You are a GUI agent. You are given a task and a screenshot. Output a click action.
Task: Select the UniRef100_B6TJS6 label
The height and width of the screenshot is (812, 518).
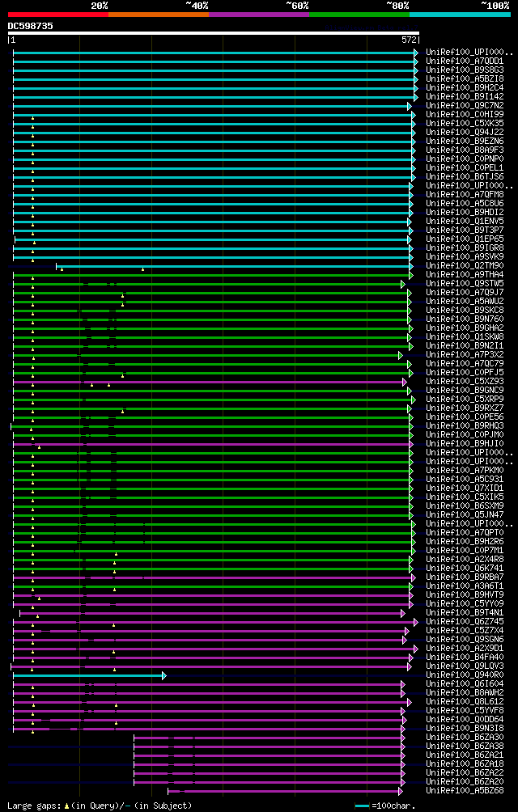[x=465, y=176]
